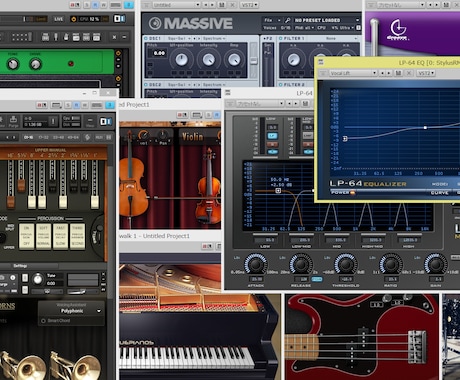Select the 17-32 channel tab in organ plugin

pos(43,137)
